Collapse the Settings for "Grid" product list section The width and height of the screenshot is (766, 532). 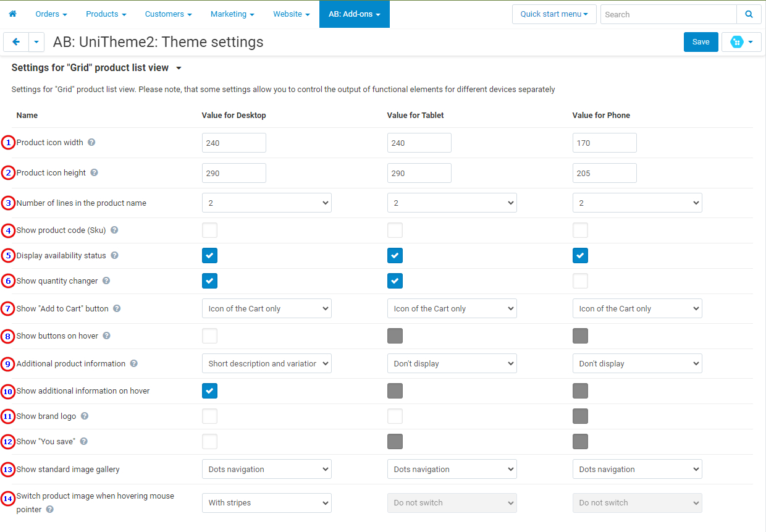(x=179, y=68)
